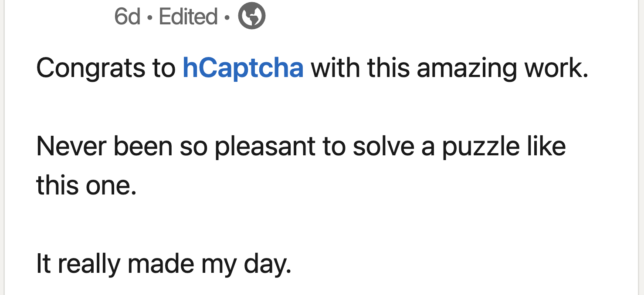Click the word "been" in the post

[143, 146]
